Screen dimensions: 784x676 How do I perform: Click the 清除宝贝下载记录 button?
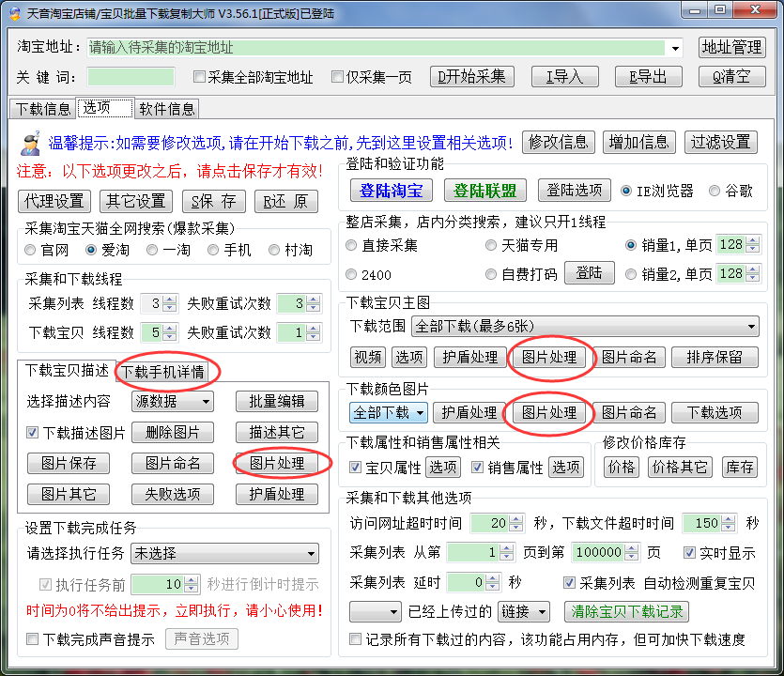625,611
